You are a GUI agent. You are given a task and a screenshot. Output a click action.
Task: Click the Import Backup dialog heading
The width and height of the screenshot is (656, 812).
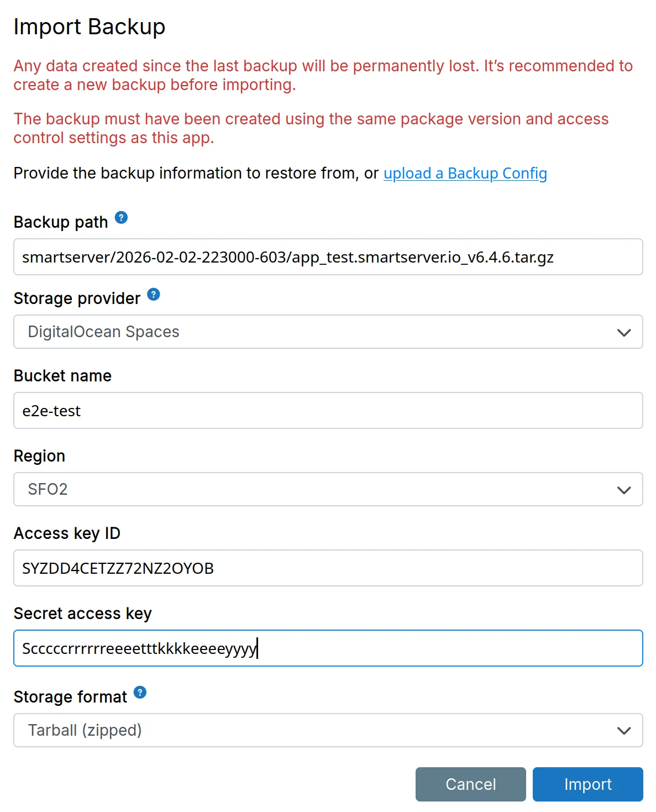click(89, 26)
